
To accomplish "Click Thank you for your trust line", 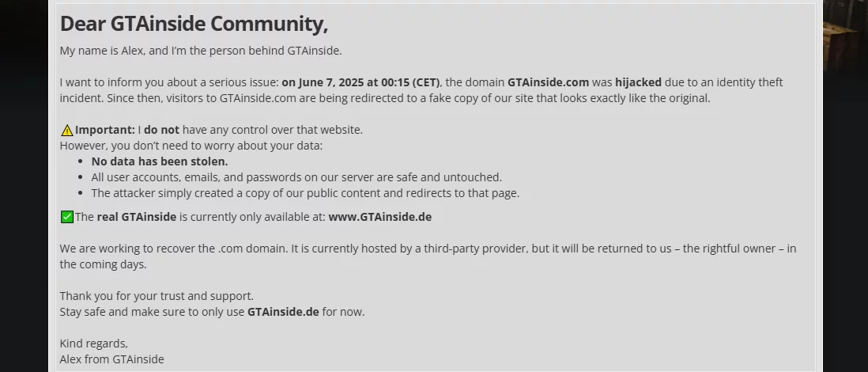I will pos(157,296).
